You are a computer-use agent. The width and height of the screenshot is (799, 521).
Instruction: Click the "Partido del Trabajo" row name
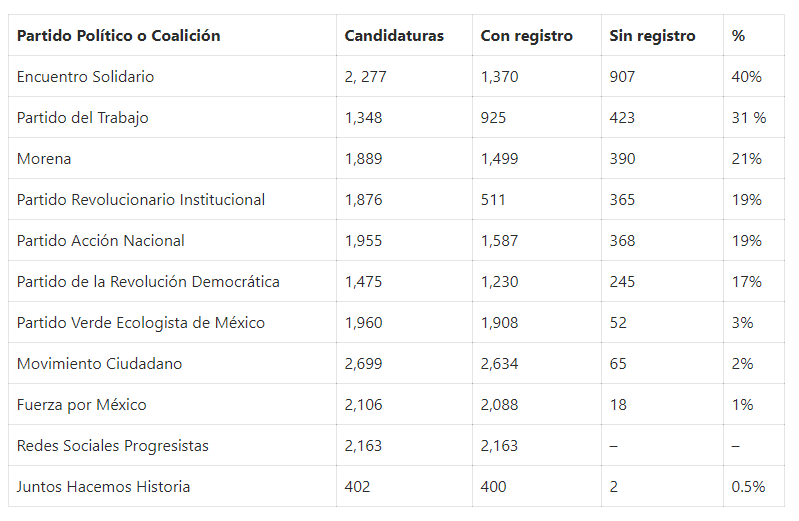point(82,118)
